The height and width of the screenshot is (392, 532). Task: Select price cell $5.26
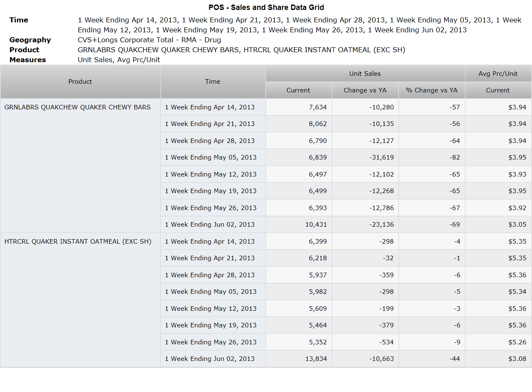(x=498, y=342)
